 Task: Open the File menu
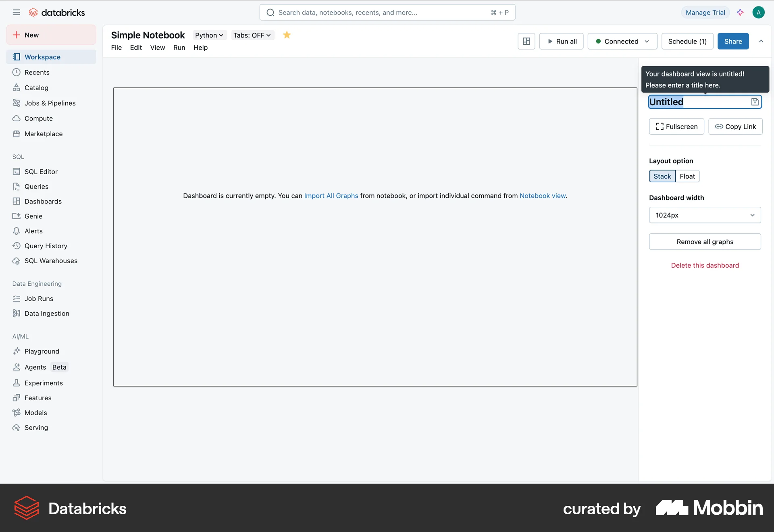[x=117, y=48]
